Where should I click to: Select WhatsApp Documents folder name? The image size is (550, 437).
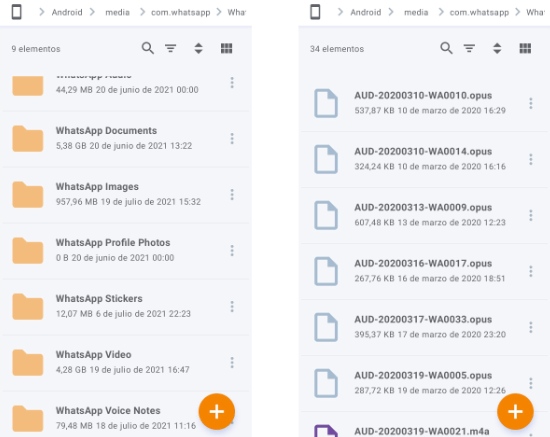[x=106, y=130]
